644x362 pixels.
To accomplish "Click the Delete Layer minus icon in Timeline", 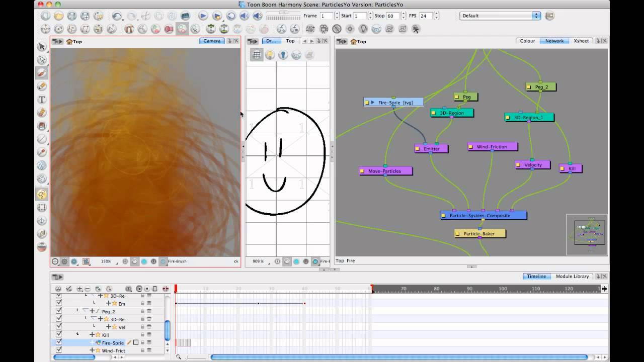I will click(x=88, y=289).
